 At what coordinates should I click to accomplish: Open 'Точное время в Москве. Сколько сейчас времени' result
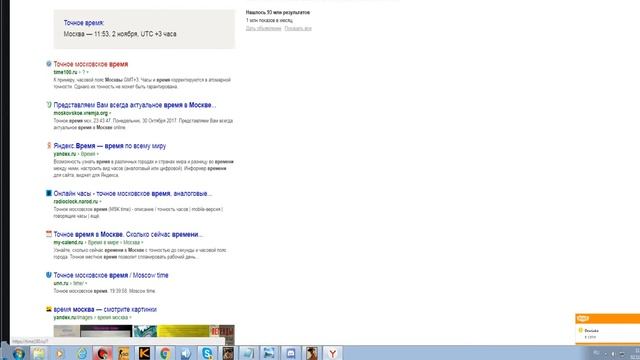pos(128,234)
